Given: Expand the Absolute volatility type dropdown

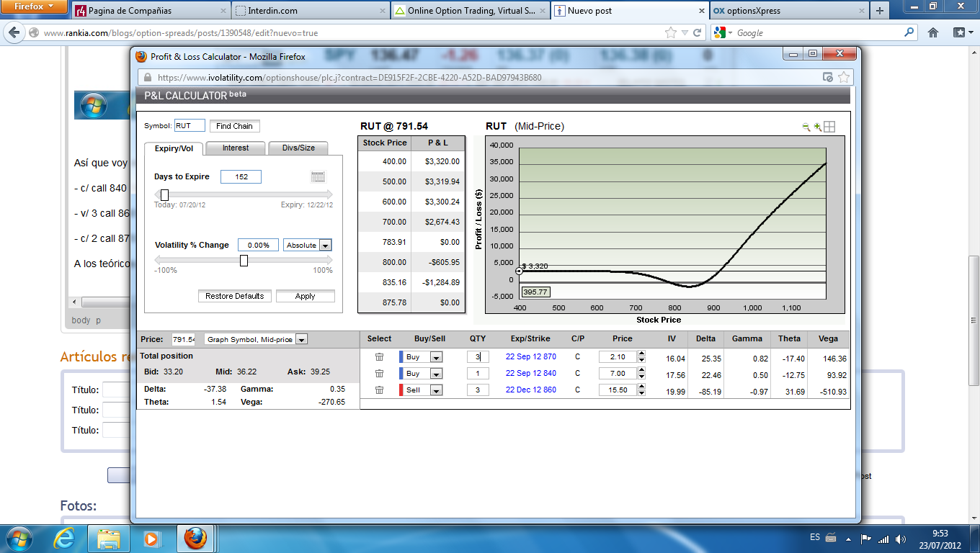Looking at the screenshot, I should pyautogui.click(x=325, y=246).
